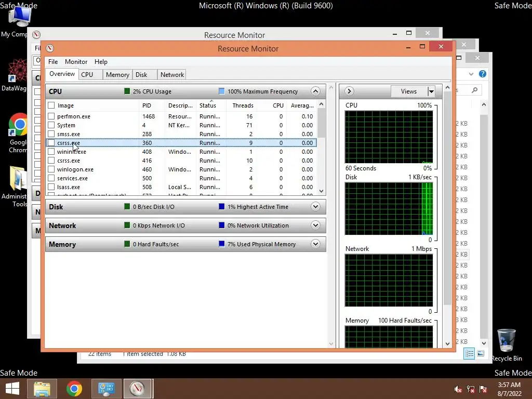Sort processes by the Status column header

pyautogui.click(x=211, y=105)
